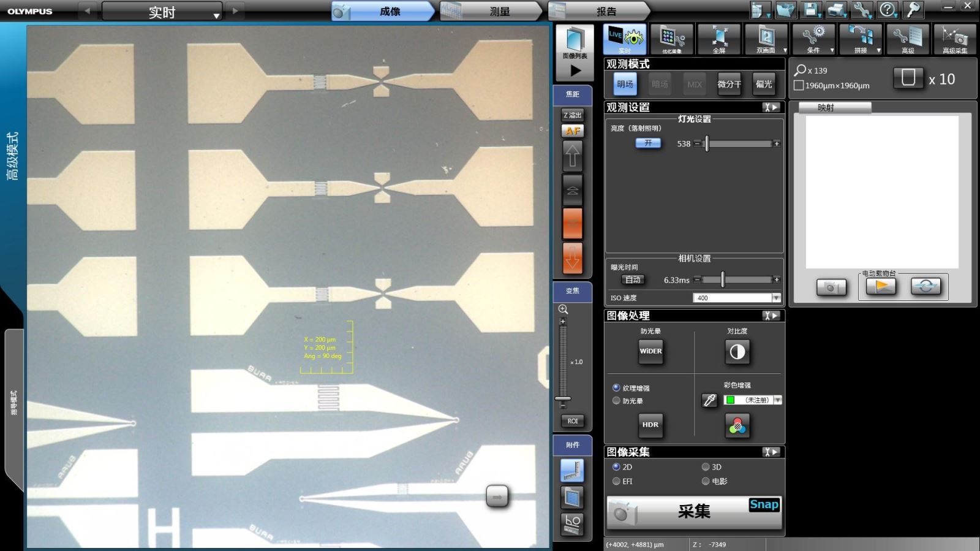Click the WiDER anti-halation button

point(650,351)
